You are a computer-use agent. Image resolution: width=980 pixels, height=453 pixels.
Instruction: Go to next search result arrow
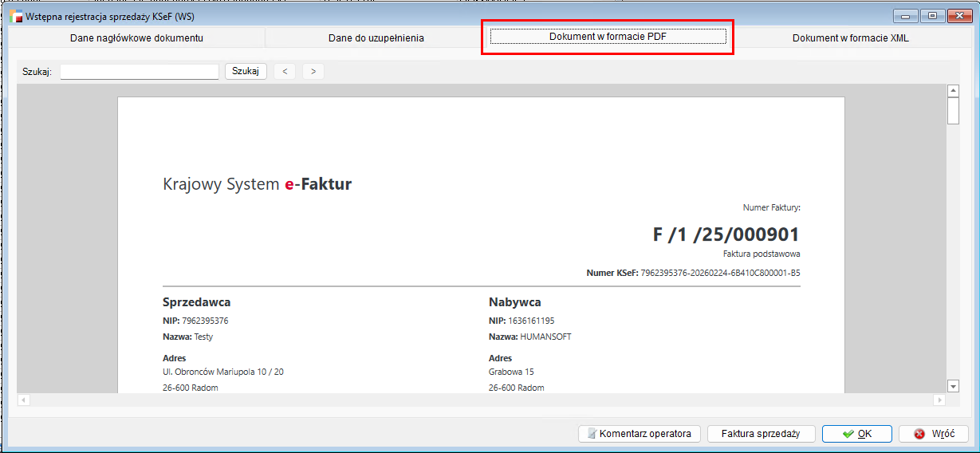(x=313, y=72)
